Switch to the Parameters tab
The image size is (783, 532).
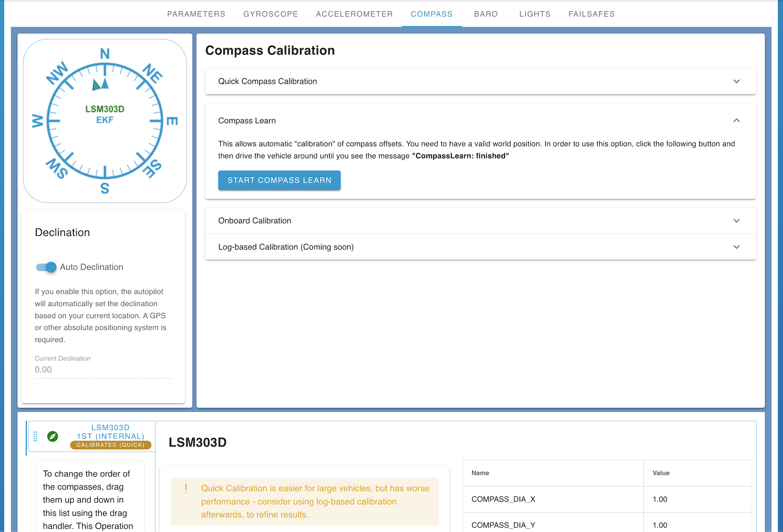(196, 14)
